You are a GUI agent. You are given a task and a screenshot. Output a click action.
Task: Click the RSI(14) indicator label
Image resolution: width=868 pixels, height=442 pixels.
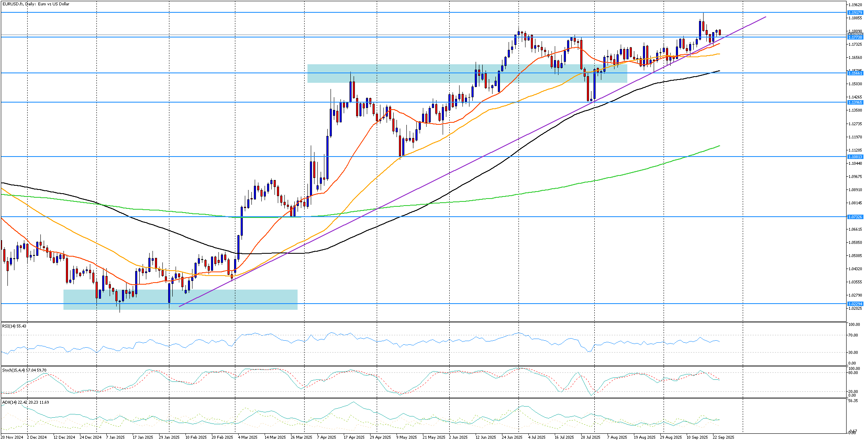pyautogui.click(x=14, y=326)
